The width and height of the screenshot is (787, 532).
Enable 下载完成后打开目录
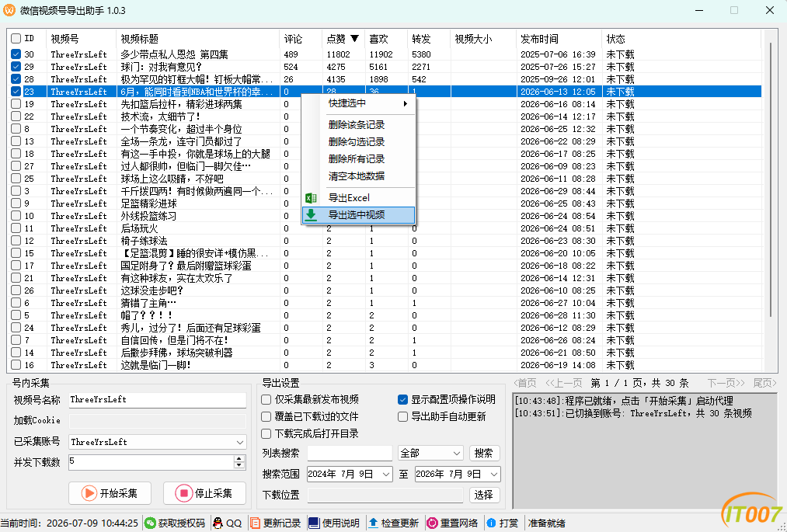pyautogui.click(x=266, y=433)
